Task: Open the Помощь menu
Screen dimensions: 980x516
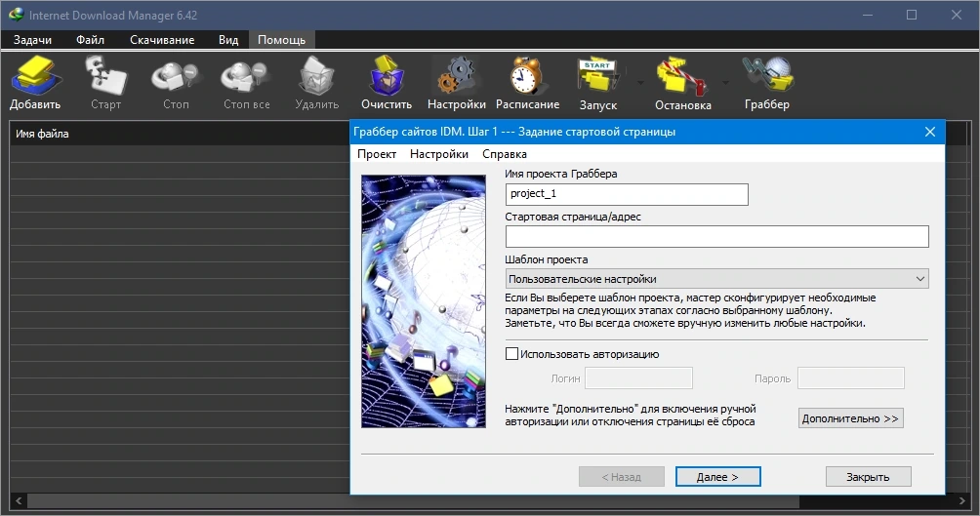Action: [x=281, y=40]
